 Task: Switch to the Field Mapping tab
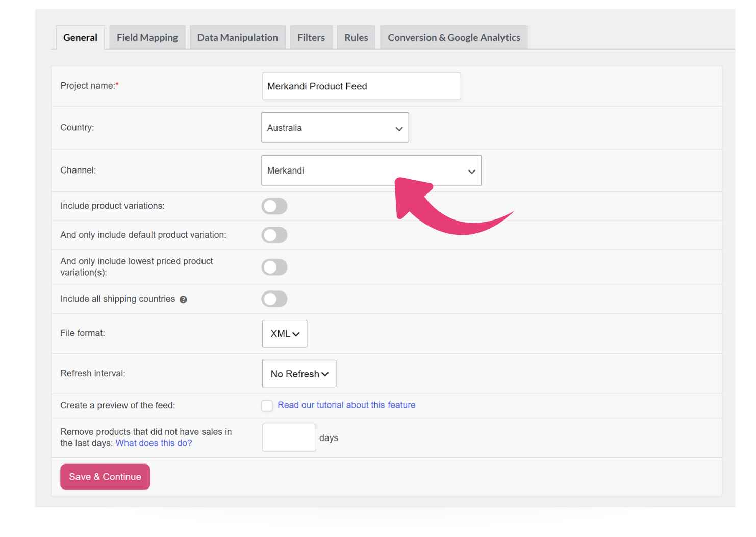147,37
